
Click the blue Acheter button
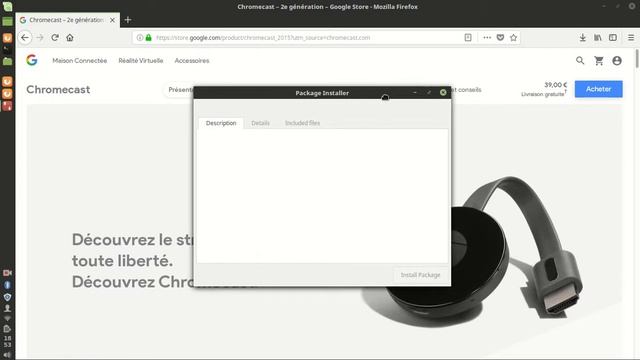pyautogui.click(x=598, y=89)
